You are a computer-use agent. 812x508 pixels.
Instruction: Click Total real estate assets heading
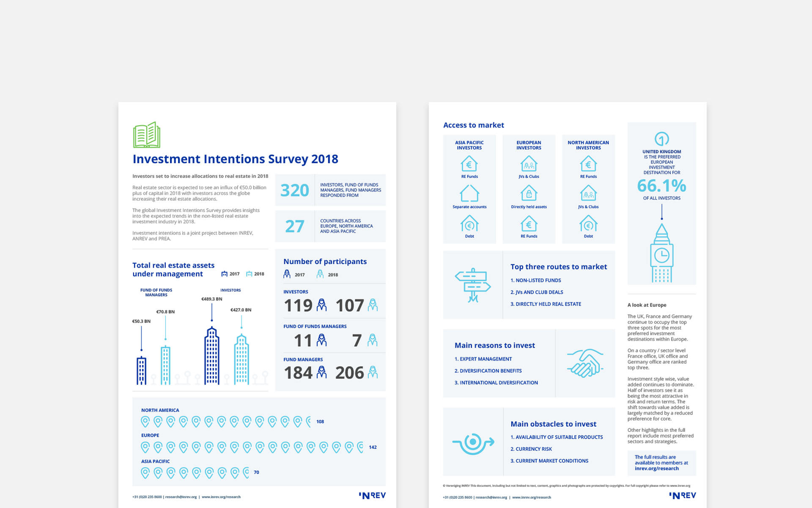pos(173,270)
